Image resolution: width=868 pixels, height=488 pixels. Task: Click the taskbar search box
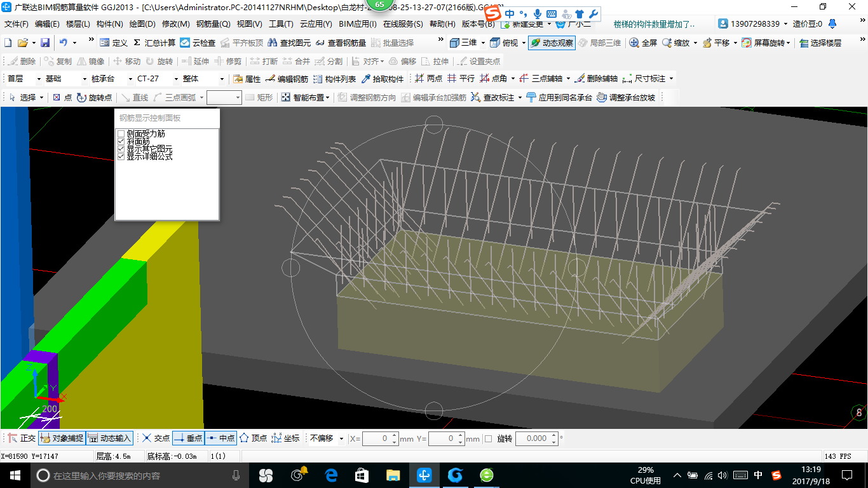click(139, 475)
